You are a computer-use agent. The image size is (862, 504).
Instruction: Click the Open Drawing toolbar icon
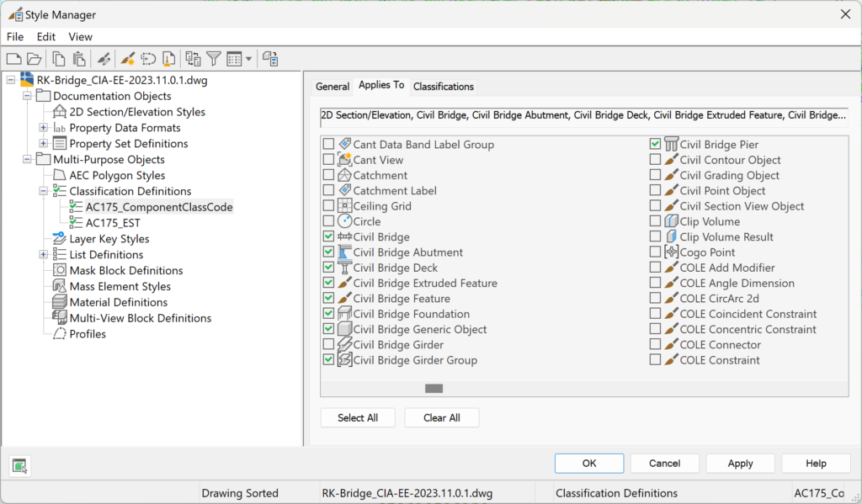[34, 59]
